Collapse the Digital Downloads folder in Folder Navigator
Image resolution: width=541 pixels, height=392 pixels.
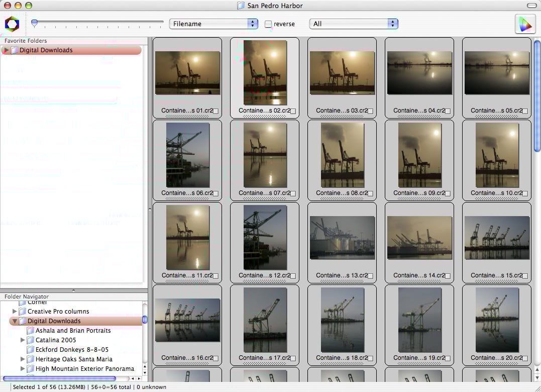(15, 321)
